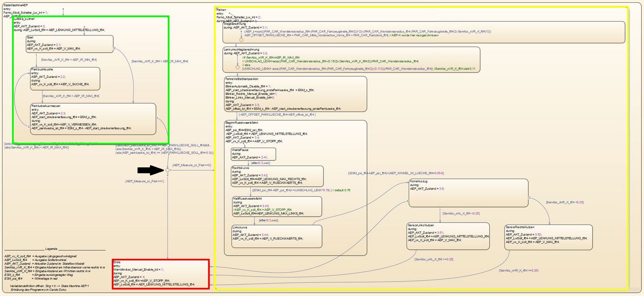Click the yellow Parken state title
This screenshot has width=644, height=296.
pos(221,10)
